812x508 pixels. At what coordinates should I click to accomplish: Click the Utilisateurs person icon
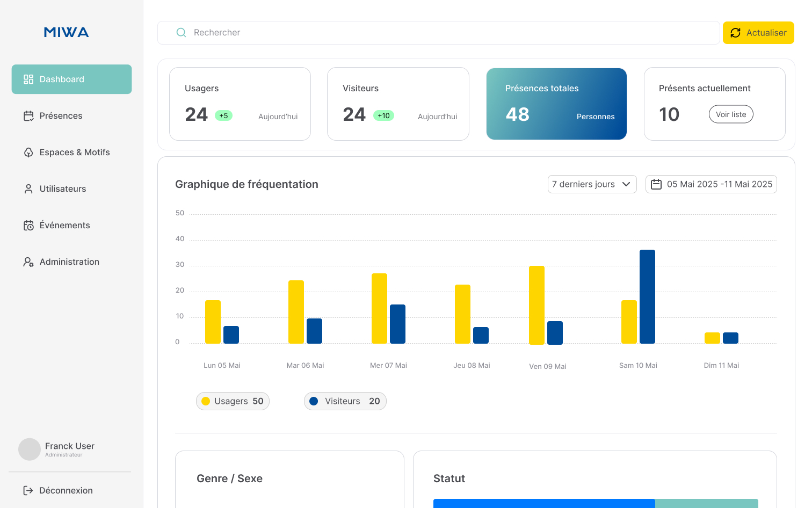coord(28,189)
